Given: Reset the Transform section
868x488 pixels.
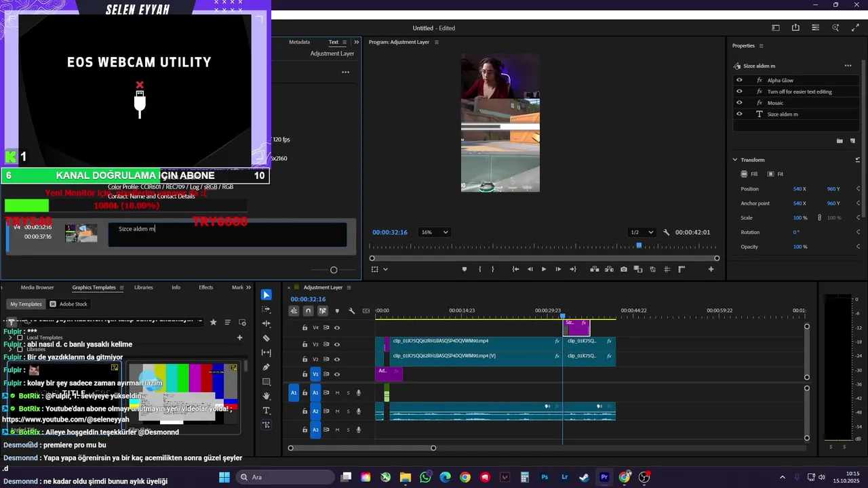Looking at the screenshot, I should pyautogui.click(x=858, y=160).
